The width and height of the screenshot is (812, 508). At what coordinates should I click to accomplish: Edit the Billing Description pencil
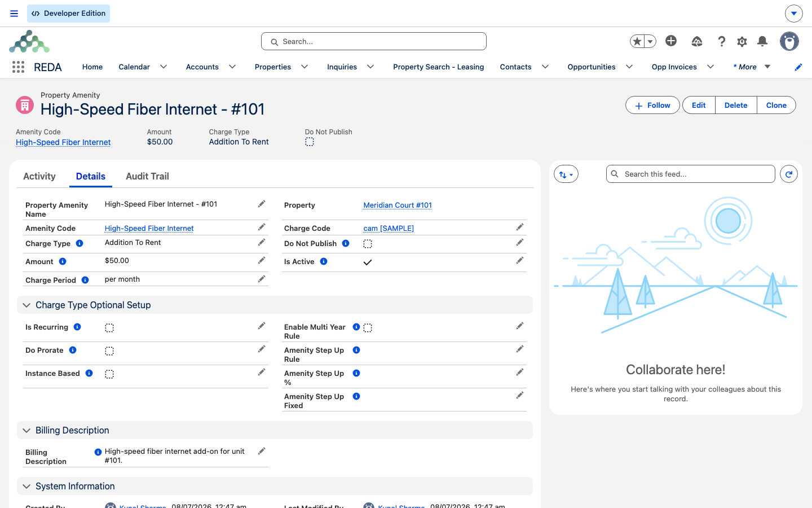(x=262, y=451)
